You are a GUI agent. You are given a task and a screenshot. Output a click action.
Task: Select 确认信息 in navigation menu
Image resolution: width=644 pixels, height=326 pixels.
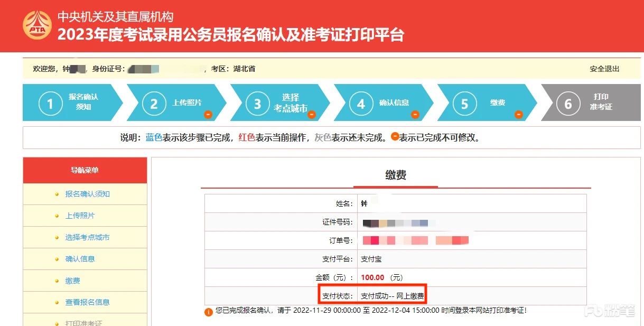point(80,259)
